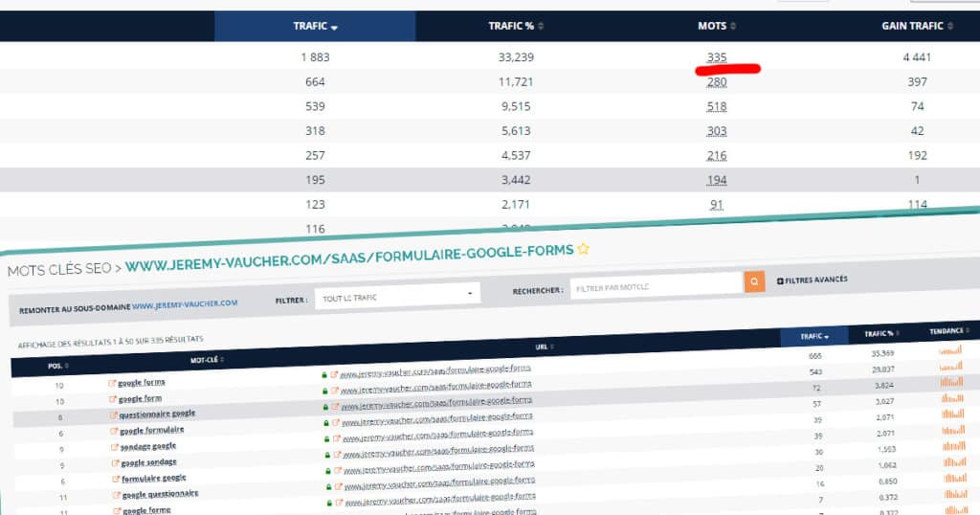The image size is (980, 515).
Task: Sort upper table by GAIN TRAFIC column
Action: coord(917,26)
